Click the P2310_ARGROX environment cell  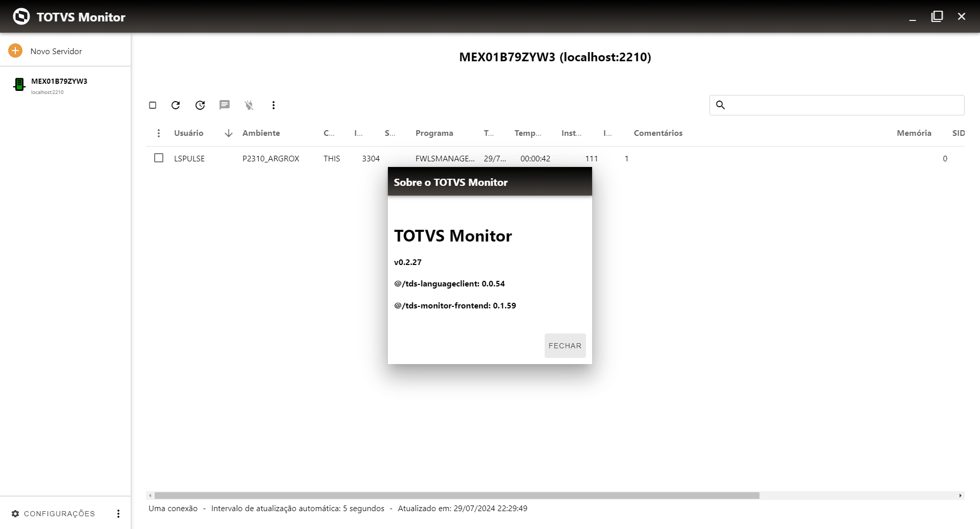(271, 159)
